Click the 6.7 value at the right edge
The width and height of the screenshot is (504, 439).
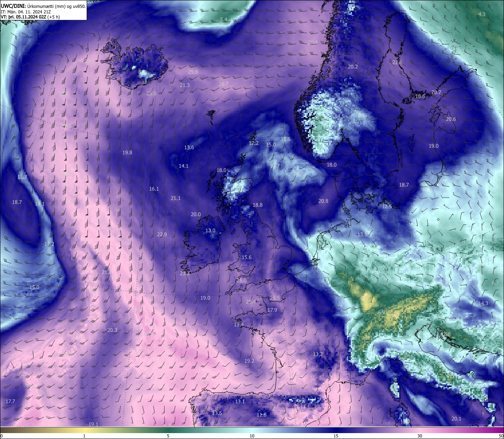(x=495, y=283)
